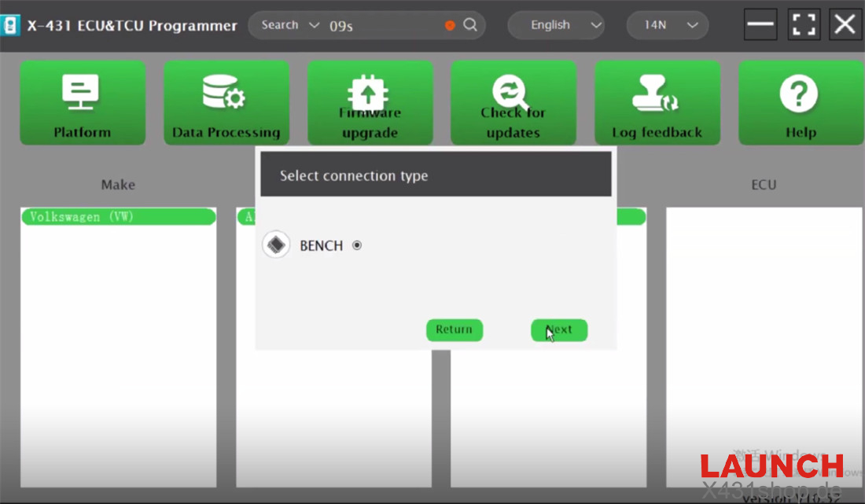This screenshot has height=504, width=865.
Task: Click Check for updates tile
Action: [513, 103]
